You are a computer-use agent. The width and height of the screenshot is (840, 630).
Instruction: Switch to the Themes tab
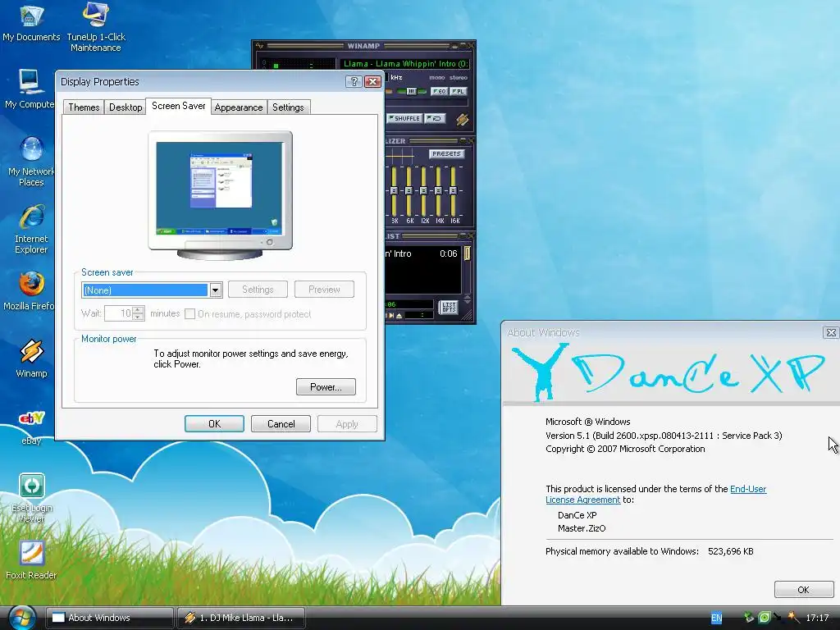click(84, 107)
